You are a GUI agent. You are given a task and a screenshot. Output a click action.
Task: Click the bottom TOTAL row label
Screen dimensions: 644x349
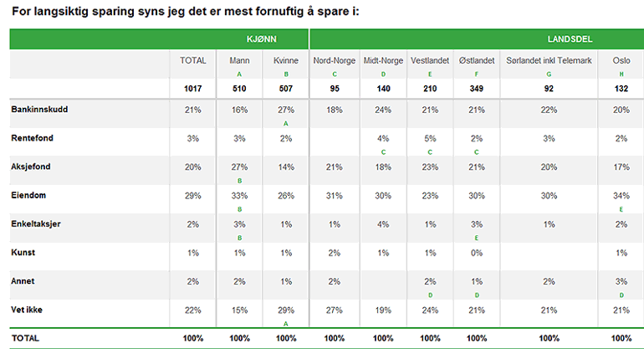[x=24, y=338]
